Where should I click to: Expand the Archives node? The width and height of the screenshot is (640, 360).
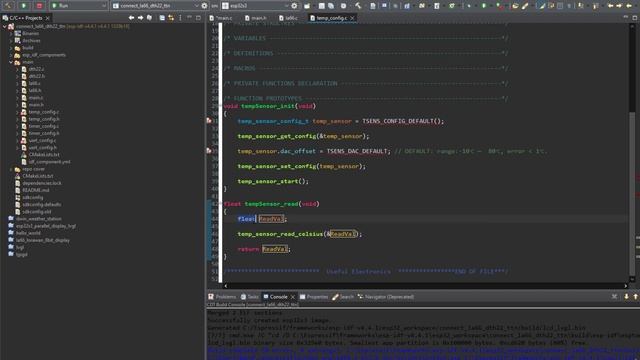pos(11,40)
